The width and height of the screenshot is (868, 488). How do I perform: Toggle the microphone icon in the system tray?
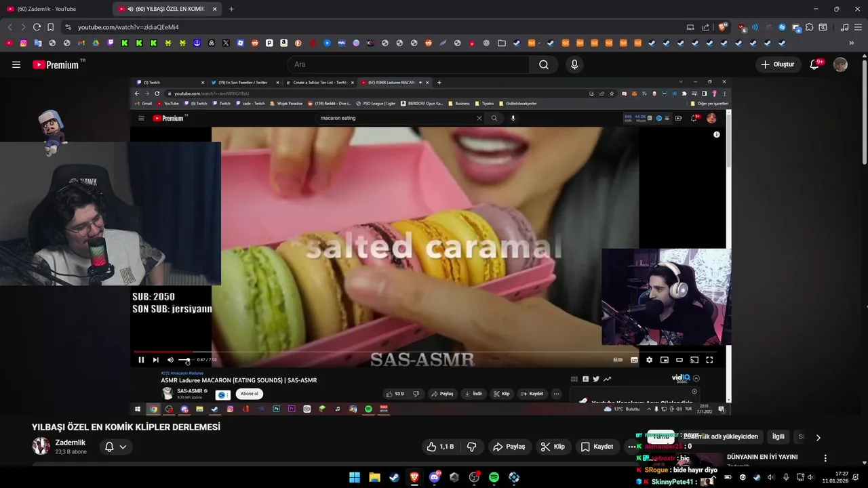[x=786, y=477]
